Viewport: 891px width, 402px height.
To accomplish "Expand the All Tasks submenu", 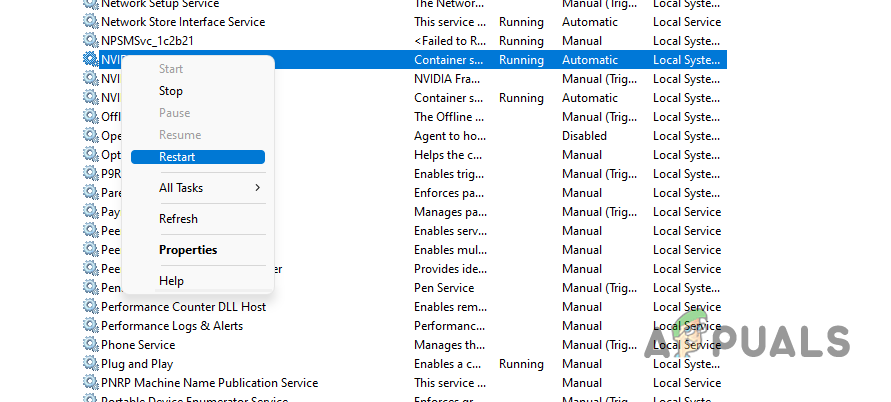I will 181,188.
